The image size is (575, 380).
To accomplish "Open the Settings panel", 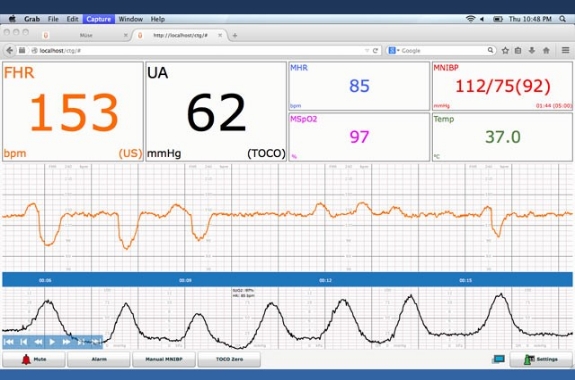I will 541,359.
